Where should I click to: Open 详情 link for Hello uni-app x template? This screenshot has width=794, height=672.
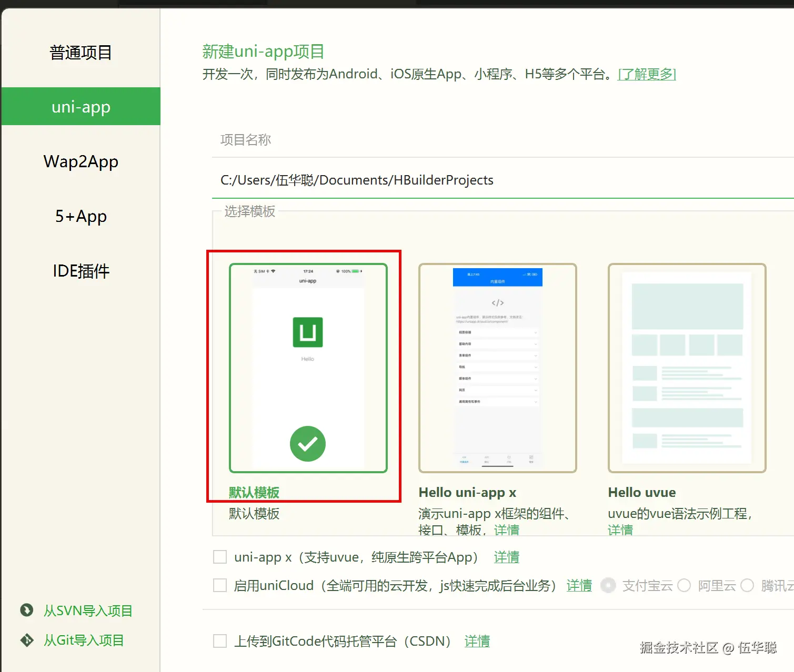pos(507,530)
